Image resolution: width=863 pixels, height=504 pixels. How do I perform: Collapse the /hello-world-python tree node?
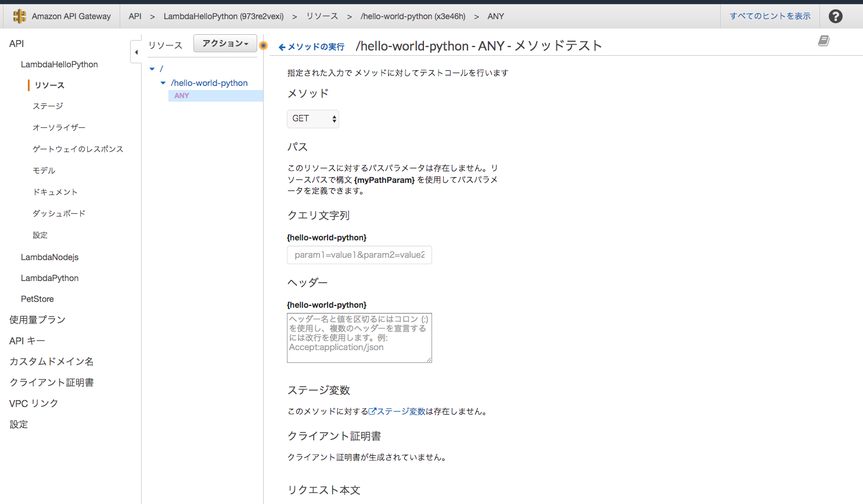(163, 83)
